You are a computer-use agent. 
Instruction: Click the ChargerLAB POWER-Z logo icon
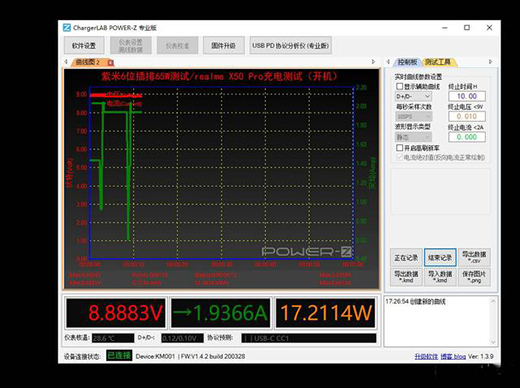click(x=67, y=28)
